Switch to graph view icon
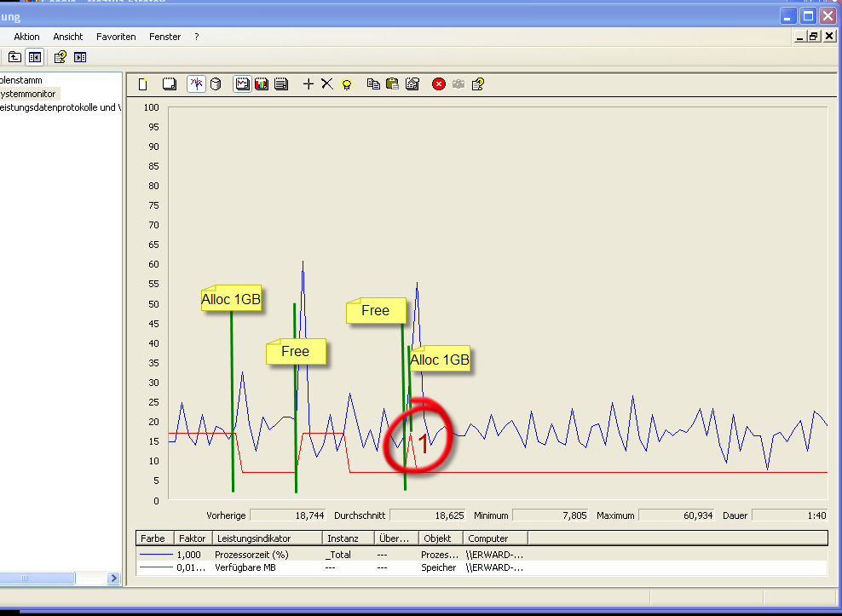 242,83
